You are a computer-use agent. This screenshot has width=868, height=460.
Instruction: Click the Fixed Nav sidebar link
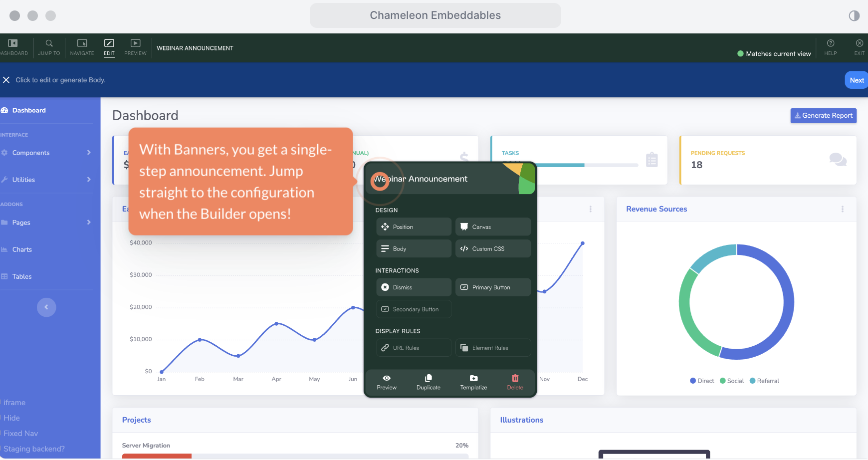click(20, 434)
